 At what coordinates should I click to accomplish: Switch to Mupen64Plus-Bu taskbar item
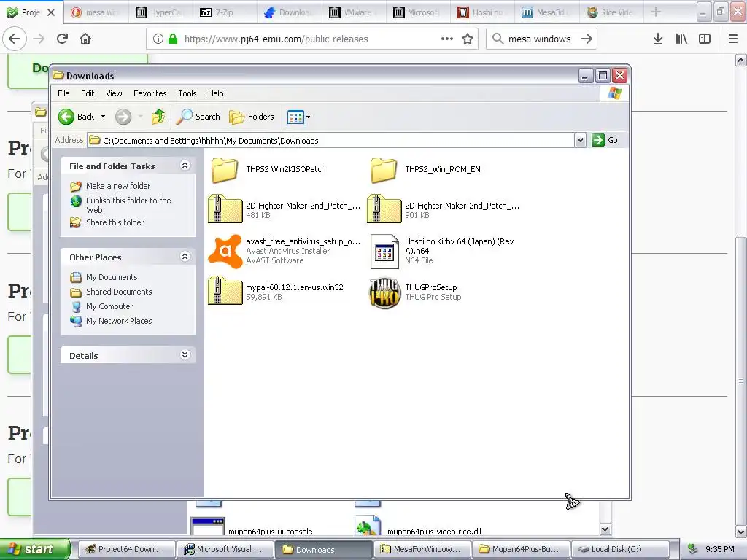pos(520,549)
